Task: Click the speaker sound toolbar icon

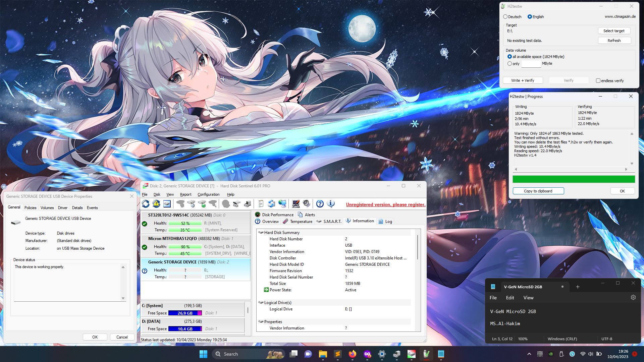Action: tap(306, 204)
